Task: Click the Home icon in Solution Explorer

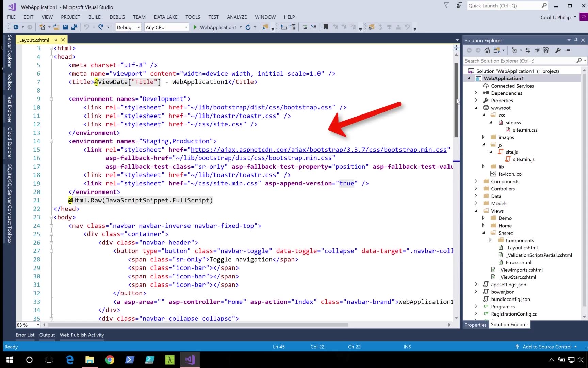Action: point(487,50)
